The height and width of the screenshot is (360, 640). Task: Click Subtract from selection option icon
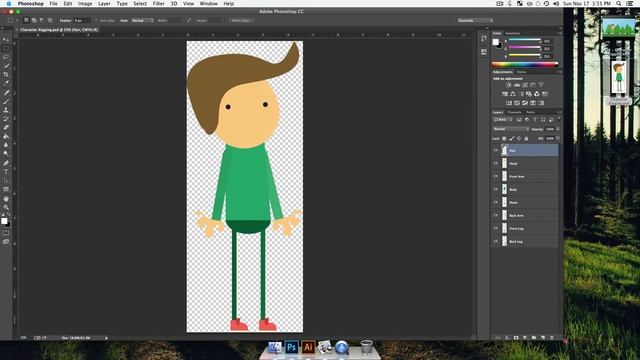click(x=42, y=20)
